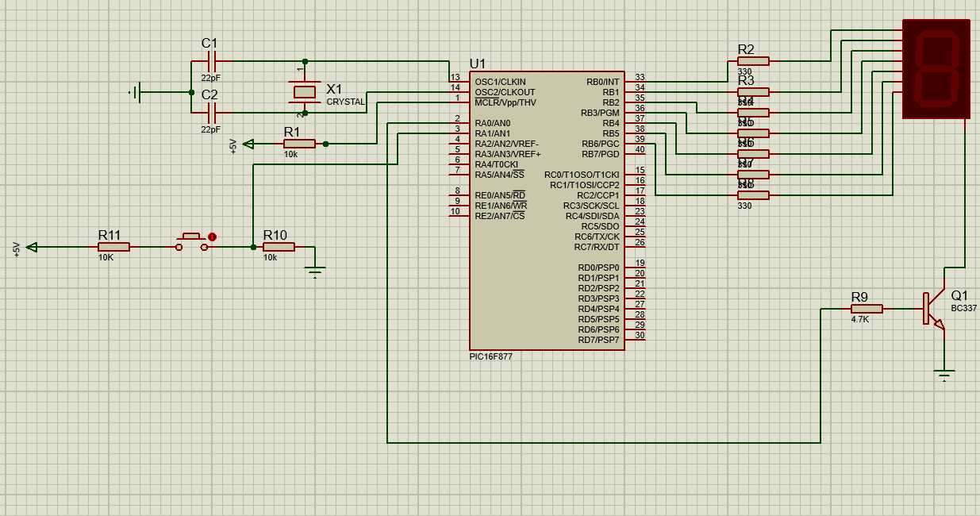Select the R9 reference label
980x516 pixels.
[x=859, y=297]
